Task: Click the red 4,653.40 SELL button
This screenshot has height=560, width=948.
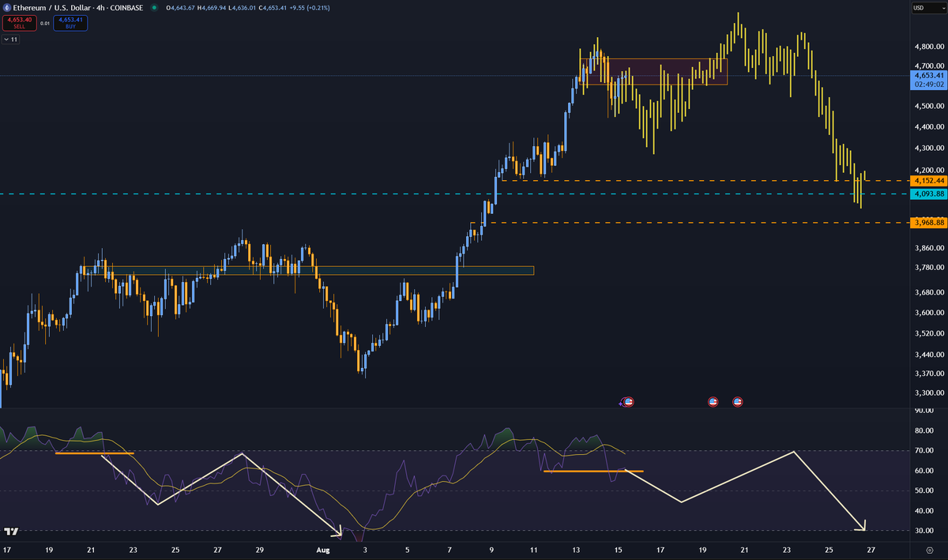Action: click(x=20, y=23)
